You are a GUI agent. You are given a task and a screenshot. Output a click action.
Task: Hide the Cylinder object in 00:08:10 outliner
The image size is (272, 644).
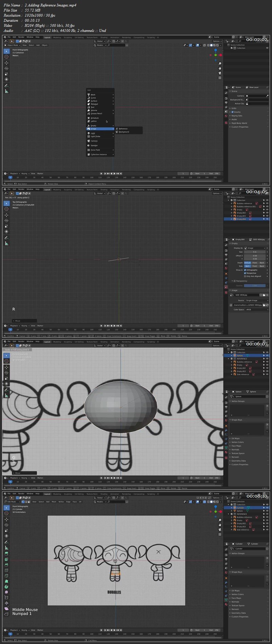[x=267, y=508]
